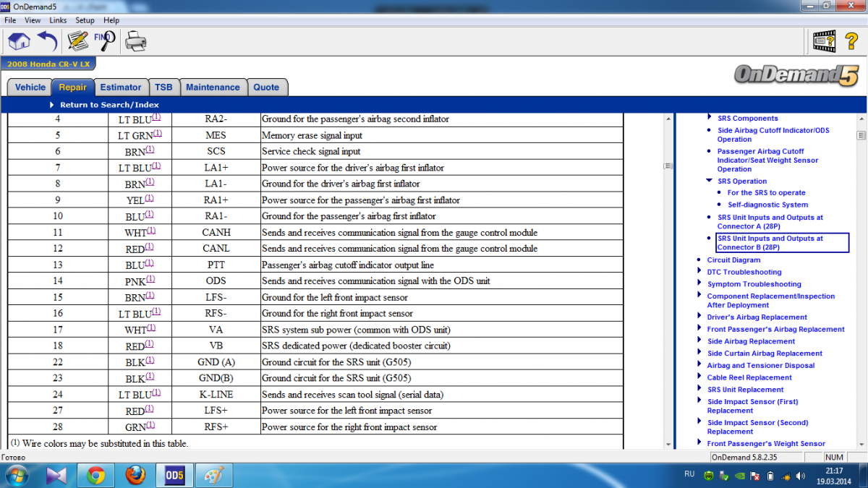Viewport: 868px width, 488px height.
Task: Expand arrow beside Cable Reel Replacement
Action: point(699,377)
